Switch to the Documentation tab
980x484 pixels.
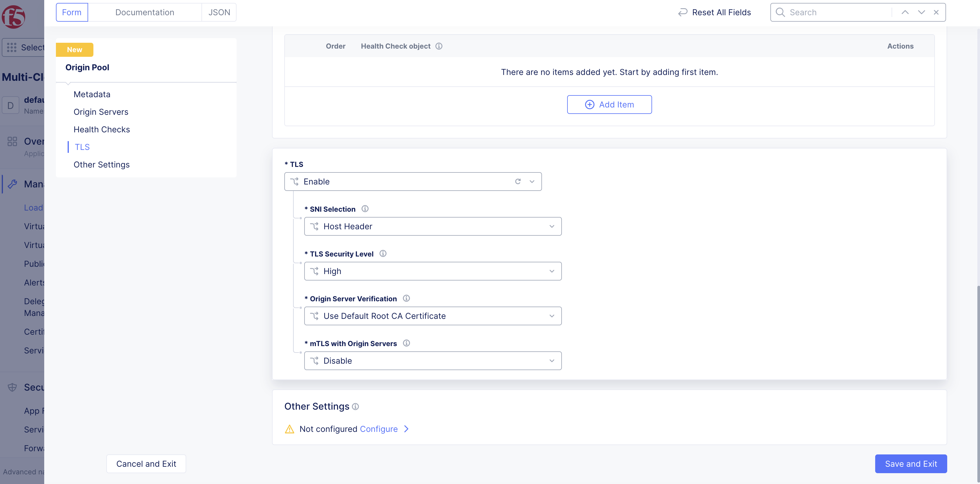(145, 12)
